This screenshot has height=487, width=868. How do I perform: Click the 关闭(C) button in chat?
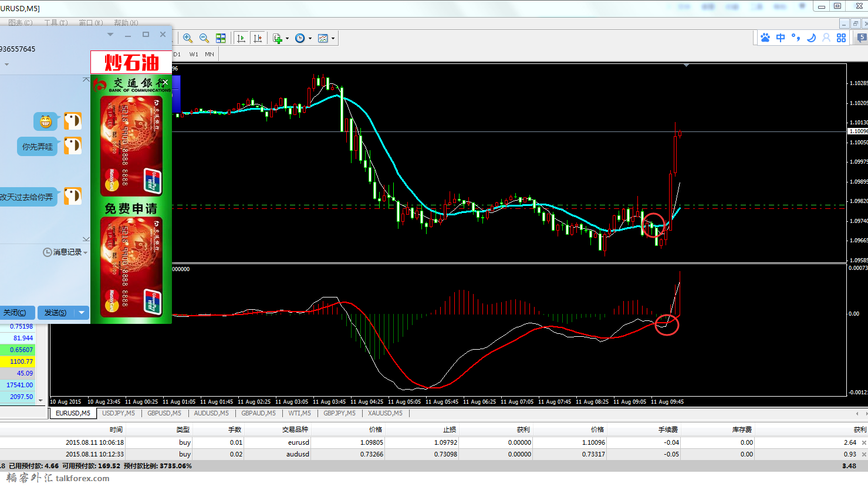click(x=16, y=313)
